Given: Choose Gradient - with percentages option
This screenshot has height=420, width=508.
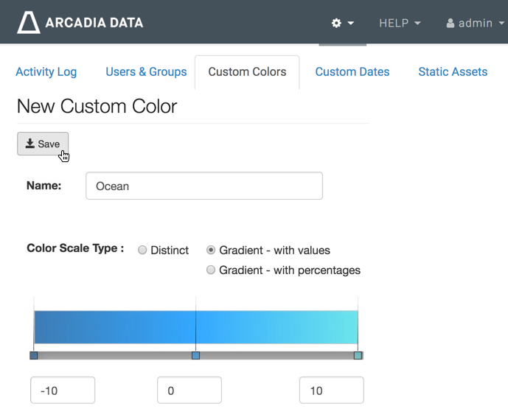Looking at the screenshot, I should point(212,270).
